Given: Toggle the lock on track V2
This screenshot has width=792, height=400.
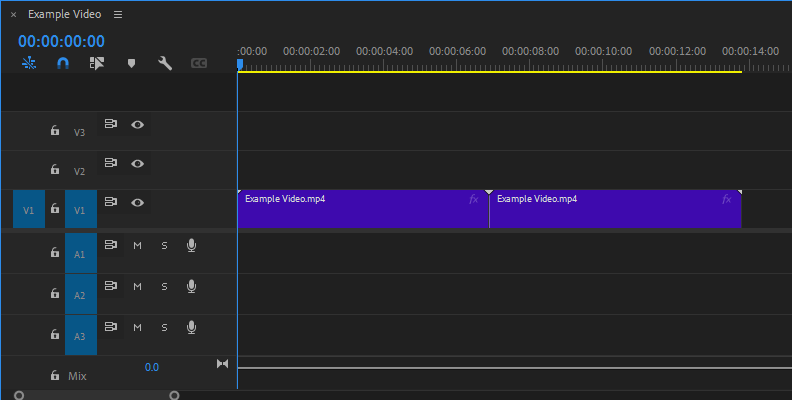Looking at the screenshot, I should (x=55, y=170).
